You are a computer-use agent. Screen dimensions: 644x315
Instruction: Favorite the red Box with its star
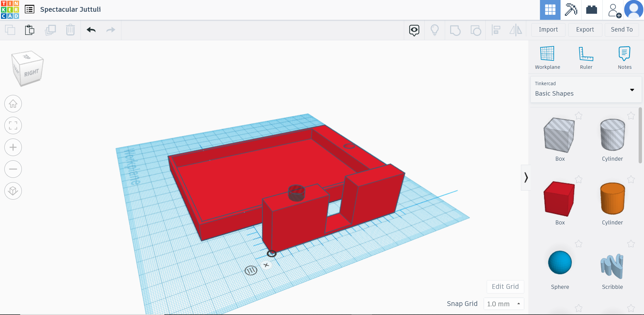pos(579,179)
